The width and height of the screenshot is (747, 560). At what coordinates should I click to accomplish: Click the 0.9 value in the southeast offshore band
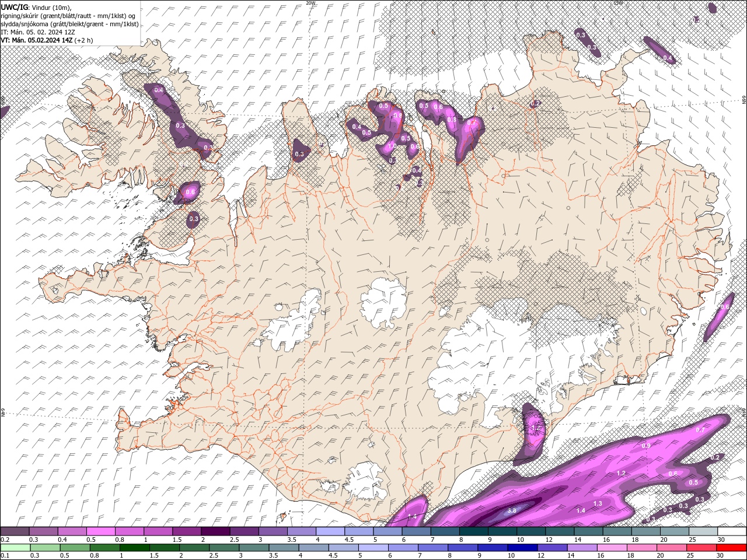click(646, 446)
